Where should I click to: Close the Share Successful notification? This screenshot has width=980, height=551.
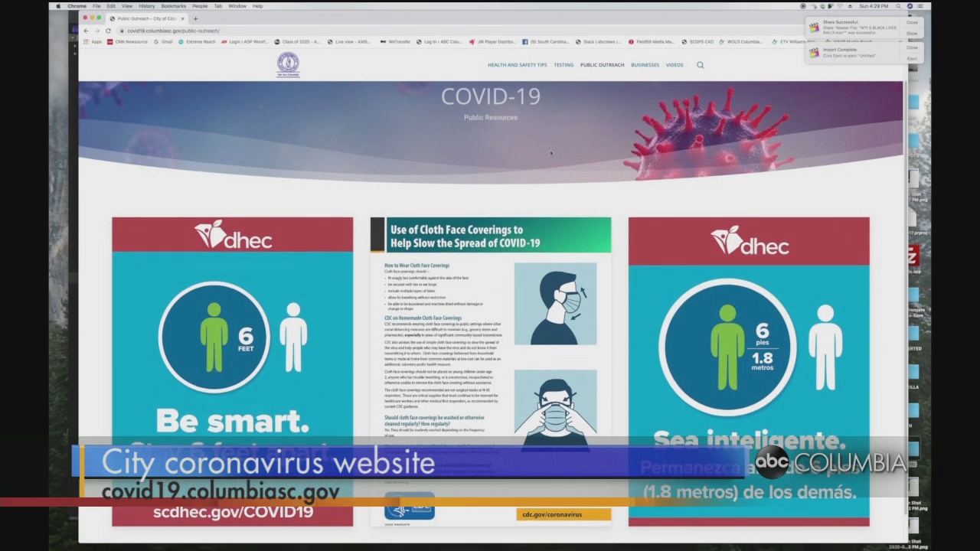coord(912,22)
